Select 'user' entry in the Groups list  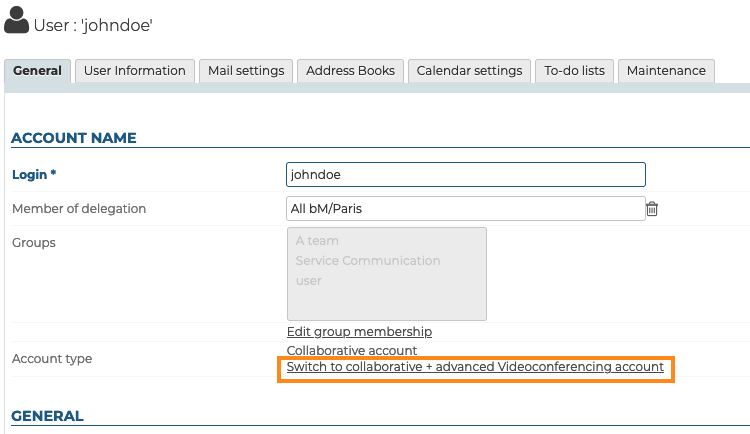pos(308,281)
